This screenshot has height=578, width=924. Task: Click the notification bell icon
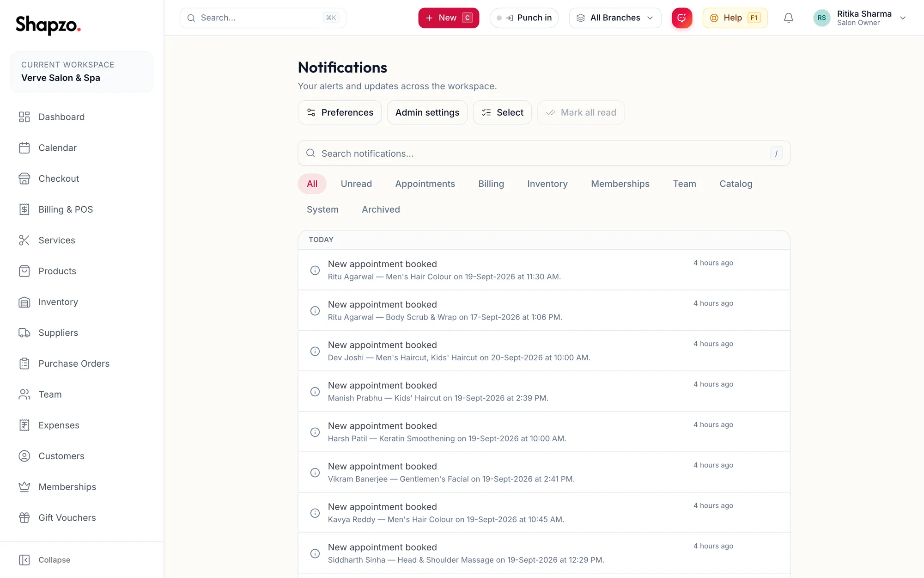[789, 18]
